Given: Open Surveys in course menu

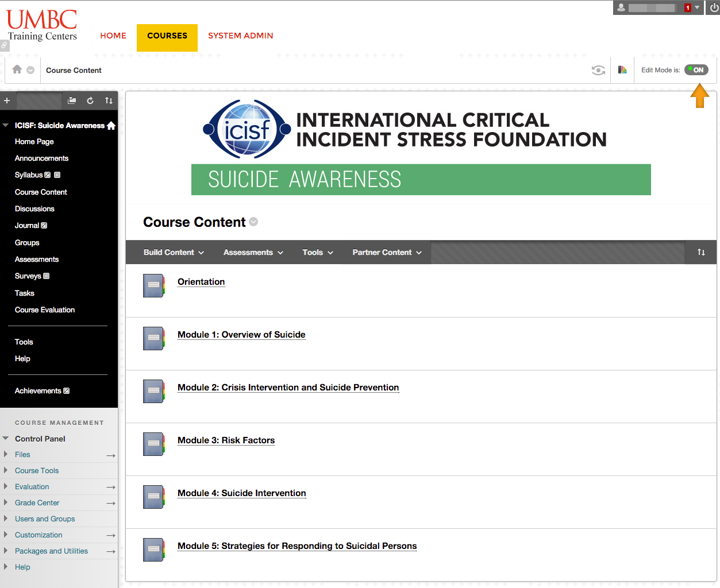Looking at the screenshot, I should coord(28,276).
